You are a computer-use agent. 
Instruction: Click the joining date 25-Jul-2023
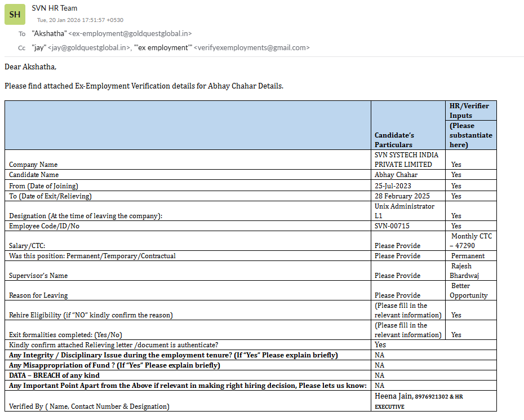393,186
